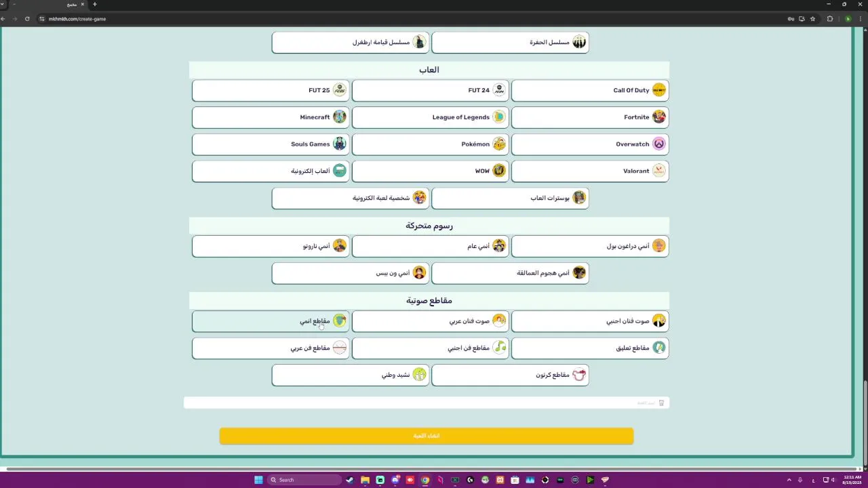Click the مقاطع صوتية section heading
The width and height of the screenshot is (868, 488).
tap(429, 300)
